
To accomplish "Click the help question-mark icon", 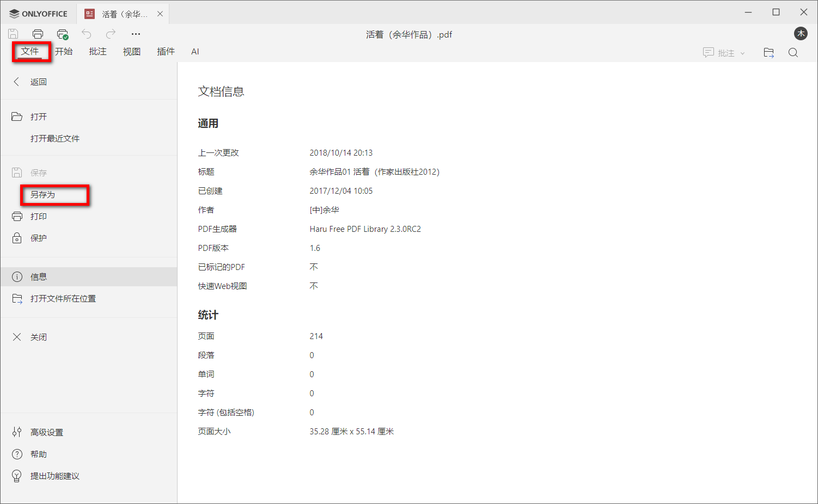I will [x=16, y=454].
